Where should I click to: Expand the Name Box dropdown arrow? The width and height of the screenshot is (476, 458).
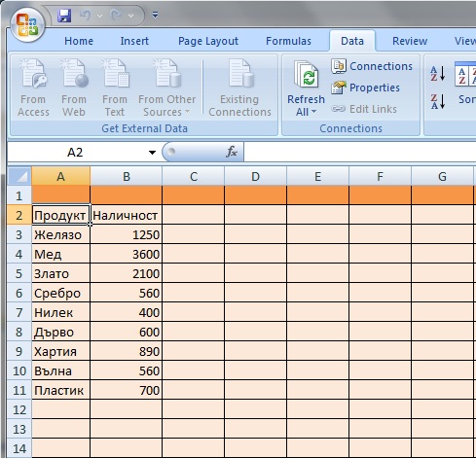(152, 153)
